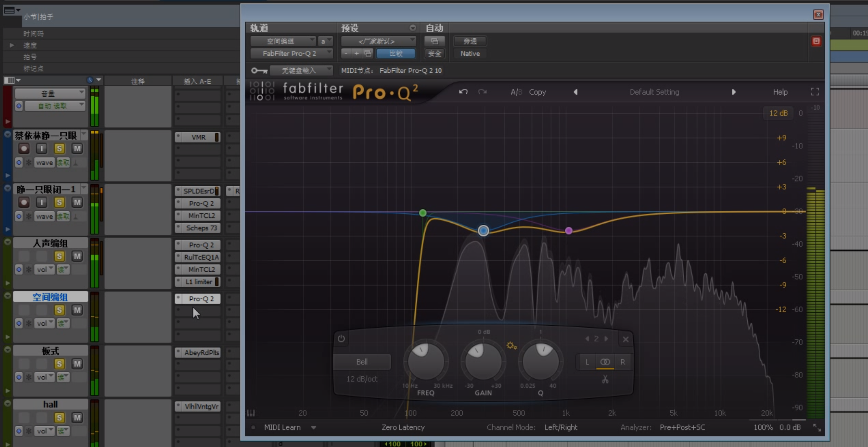The image size is (868, 447).
Task: Open Pro-Q 2 full screen with the resize icon
Action: point(815,92)
